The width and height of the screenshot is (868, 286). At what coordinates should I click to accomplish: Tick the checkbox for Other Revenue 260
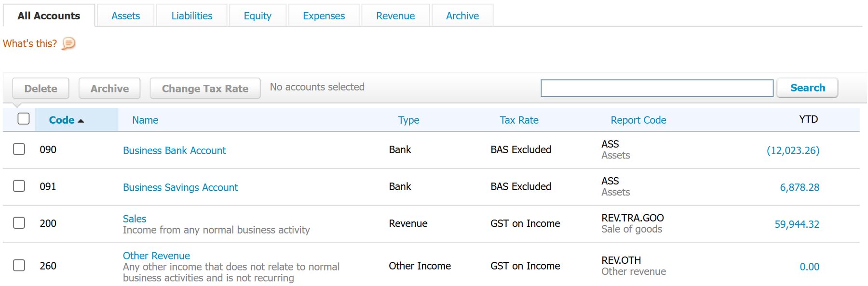click(19, 265)
